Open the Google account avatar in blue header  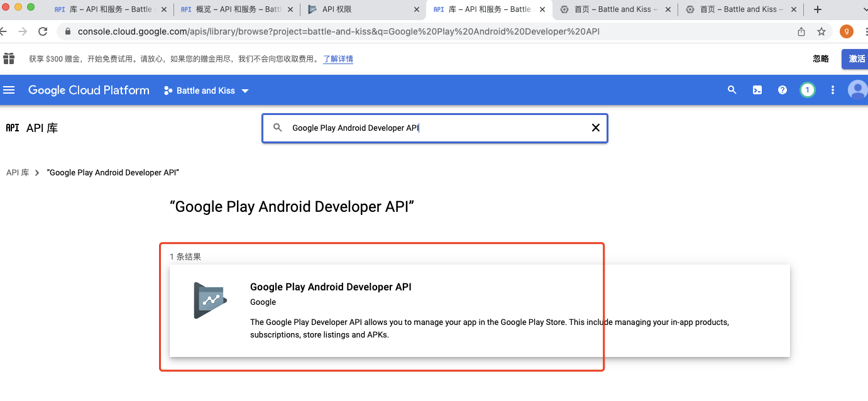(857, 90)
